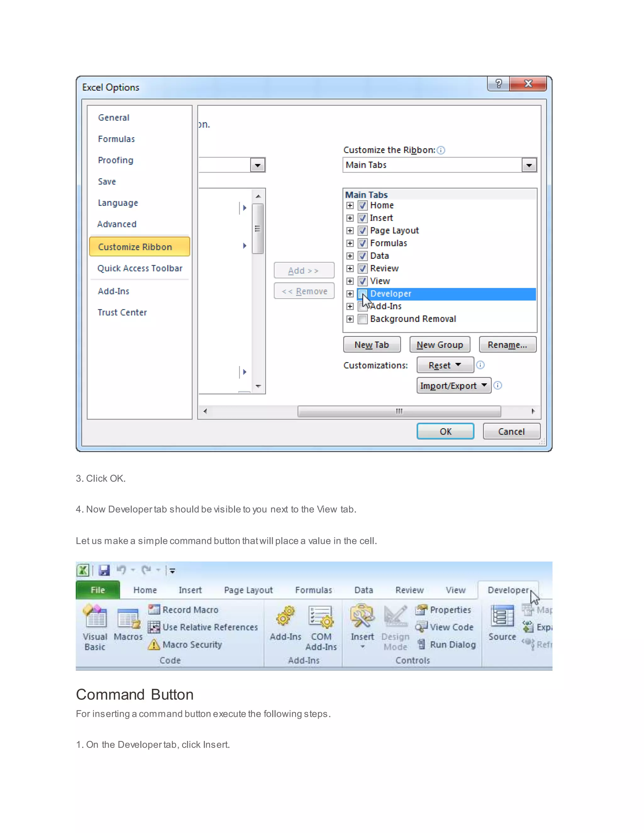
Task: Open the Import/Export dropdown button
Action: pyautogui.click(x=453, y=386)
